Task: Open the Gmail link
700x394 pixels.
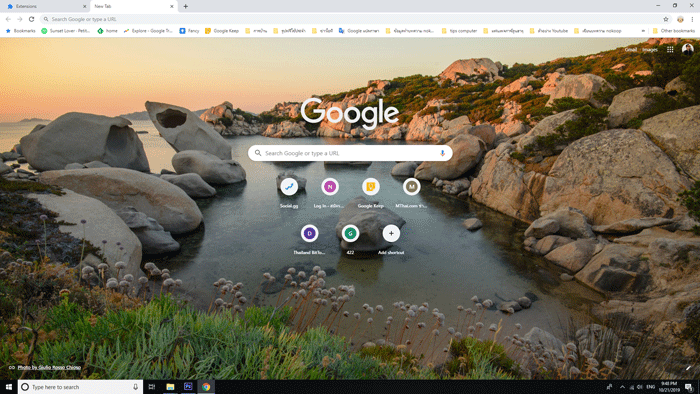Action: coord(631,50)
